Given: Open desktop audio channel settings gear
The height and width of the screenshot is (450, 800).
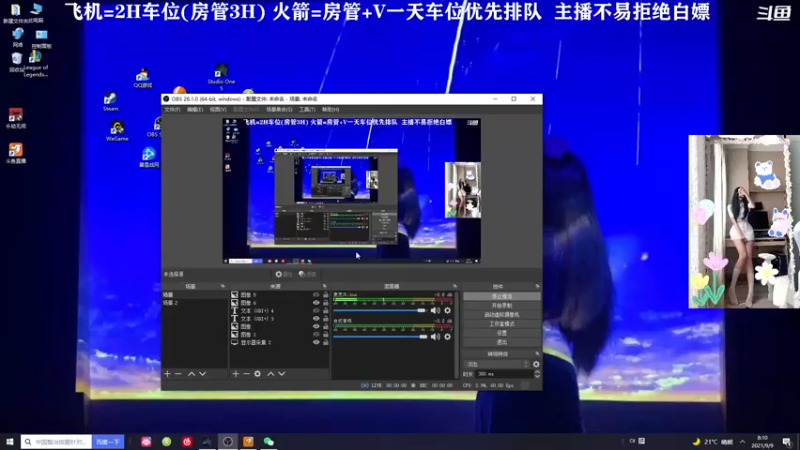Looking at the screenshot, I should point(447,337).
